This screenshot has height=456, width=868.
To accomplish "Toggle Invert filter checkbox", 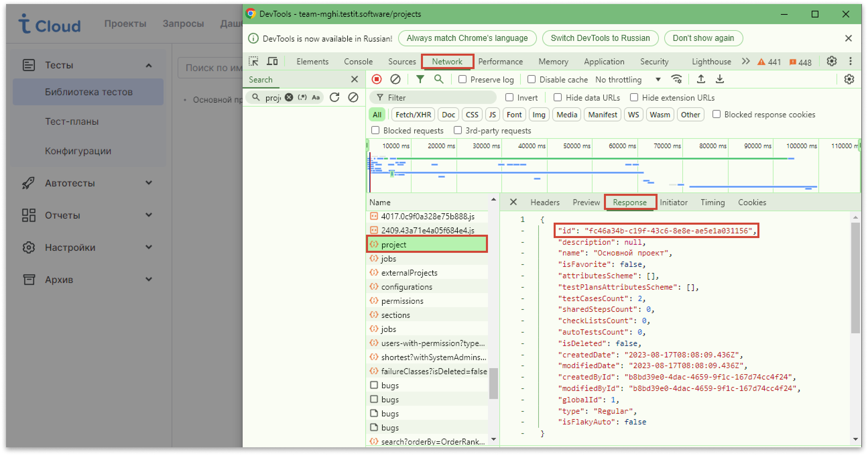I will (509, 98).
